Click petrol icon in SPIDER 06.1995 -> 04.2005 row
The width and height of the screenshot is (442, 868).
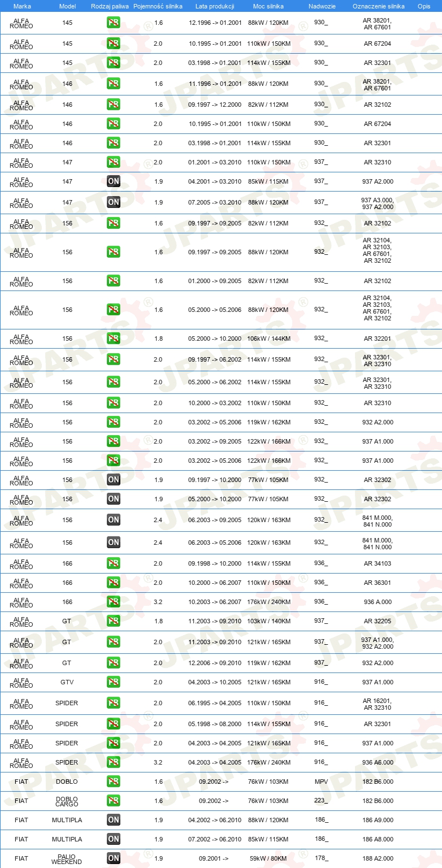pyautogui.click(x=113, y=703)
